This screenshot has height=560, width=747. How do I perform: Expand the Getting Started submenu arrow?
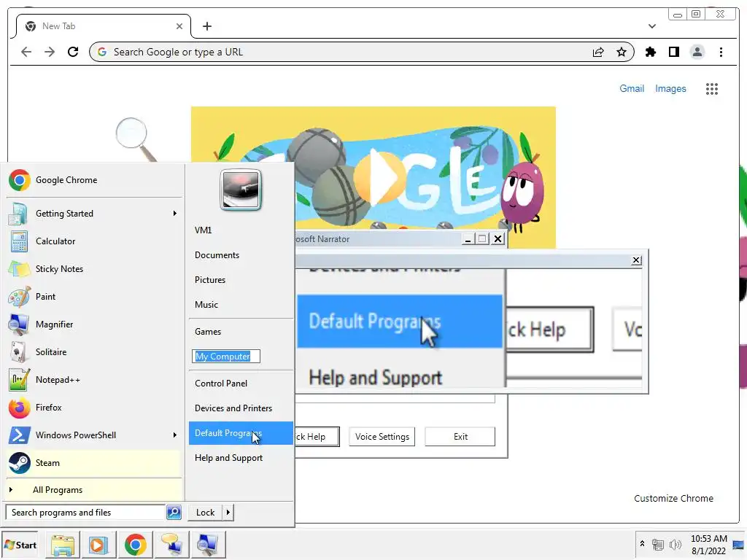(x=175, y=214)
